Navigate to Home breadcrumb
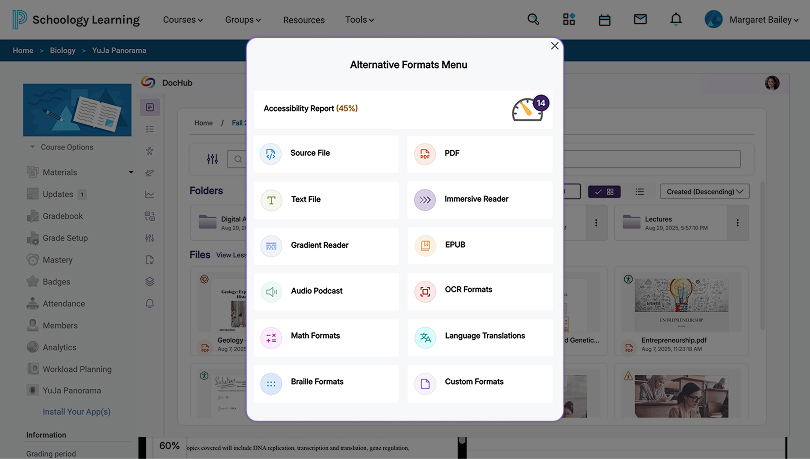This screenshot has width=810, height=459. coord(23,51)
